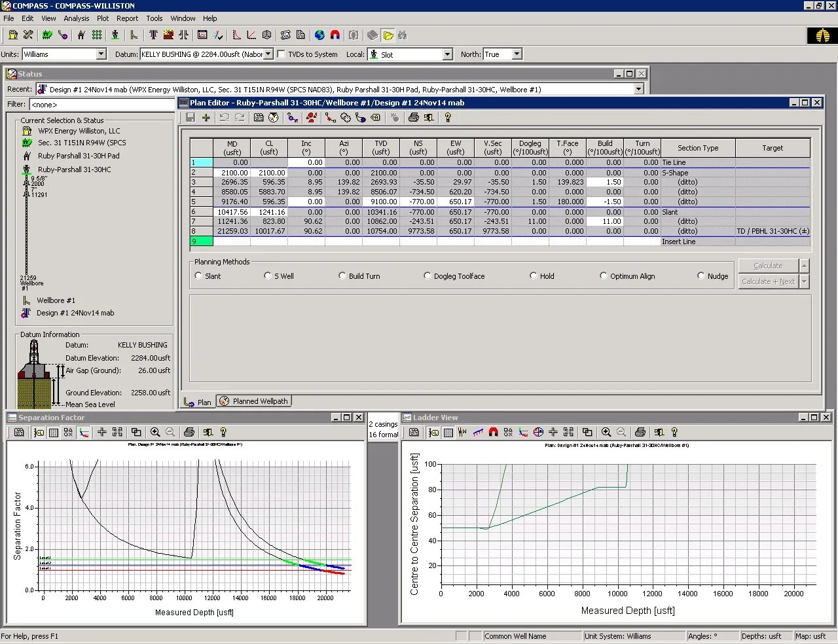This screenshot has height=644, width=838.
Task: Click Build cell 11.00 in row 7
Action: point(605,221)
